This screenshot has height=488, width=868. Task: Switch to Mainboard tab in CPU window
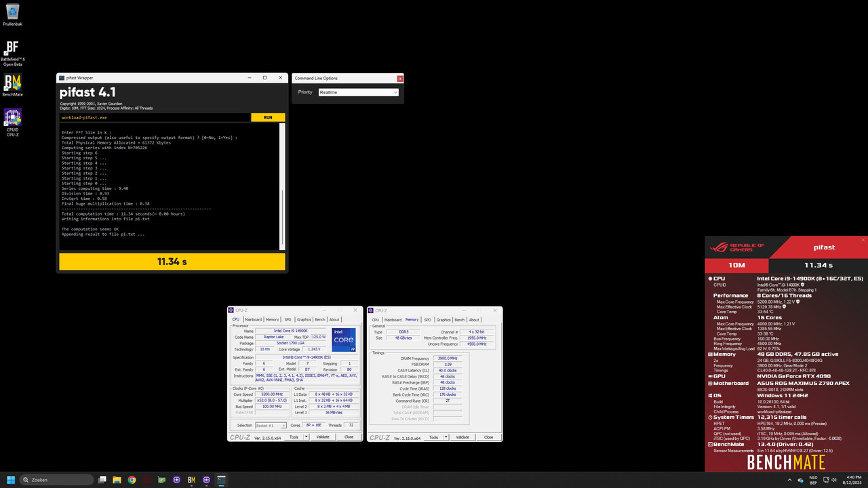coord(253,319)
